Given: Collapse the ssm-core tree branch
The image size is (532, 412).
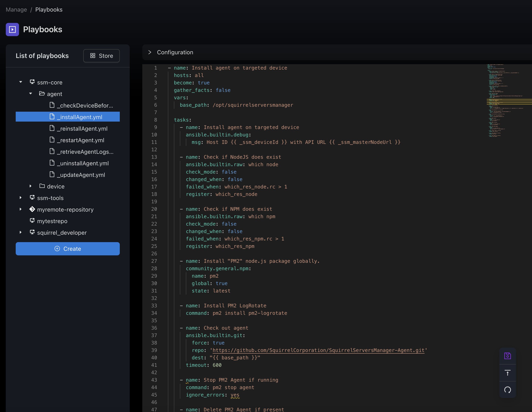Looking at the screenshot, I should pyautogui.click(x=20, y=82).
